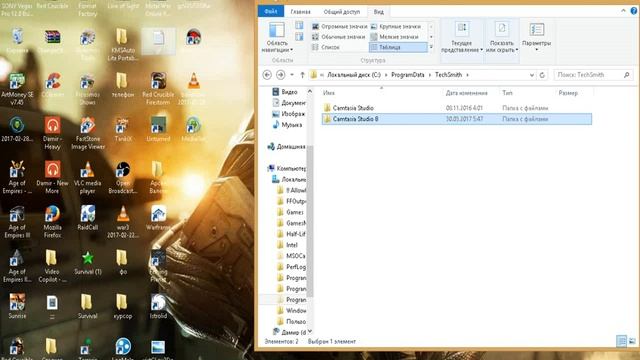Select the war3 2017-02-22 VLC video file

[x=122, y=222]
